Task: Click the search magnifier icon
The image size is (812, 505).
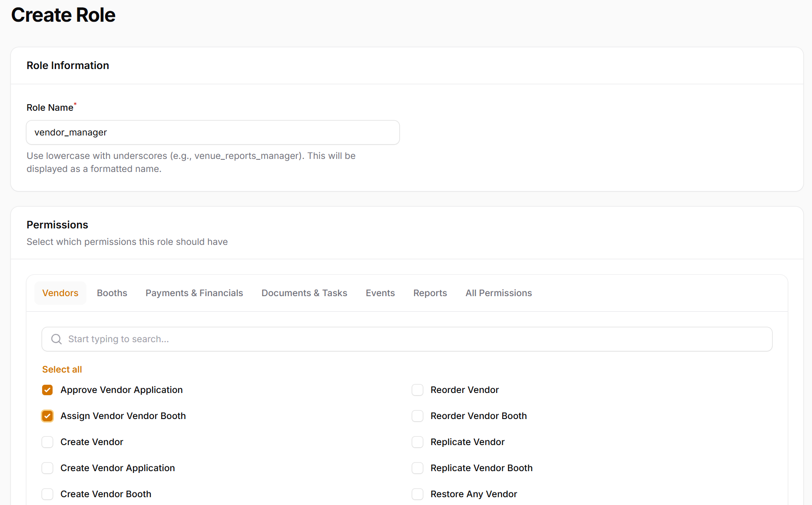Action: point(56,339)
